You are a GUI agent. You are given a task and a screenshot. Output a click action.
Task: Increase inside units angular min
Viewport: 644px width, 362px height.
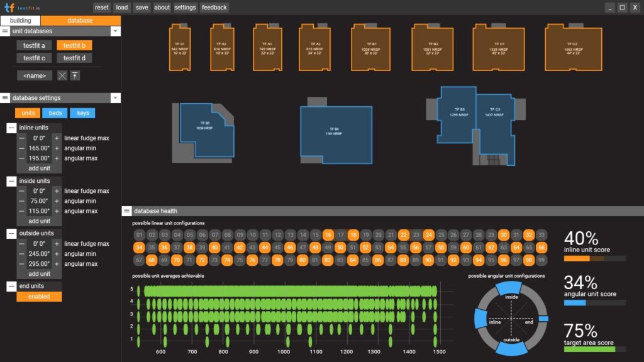pyautogui.click(x=57, y=201)
